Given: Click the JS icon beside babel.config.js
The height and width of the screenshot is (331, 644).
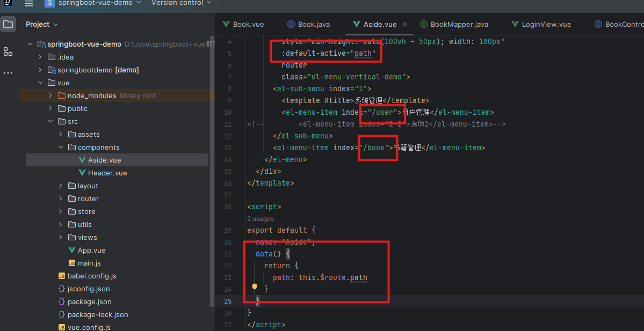Looking at the screenshot, I should [62, 276].
